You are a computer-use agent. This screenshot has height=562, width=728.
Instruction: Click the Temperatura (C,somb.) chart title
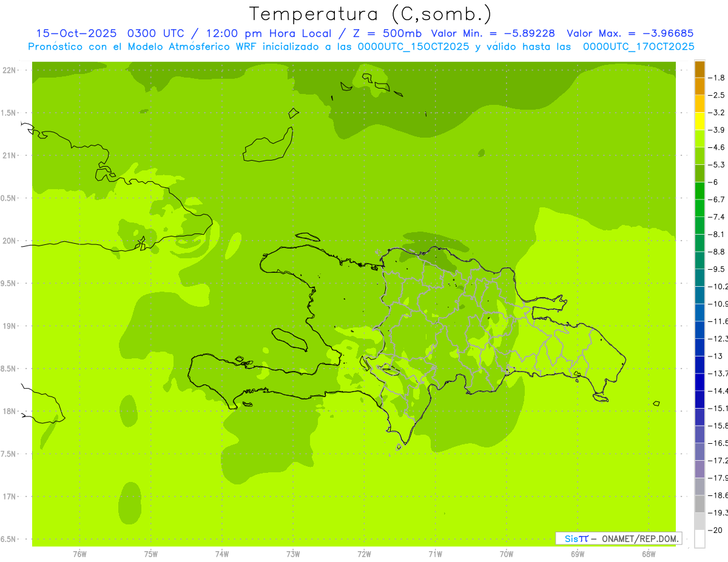pyautogui.click(x=370, y=13)
